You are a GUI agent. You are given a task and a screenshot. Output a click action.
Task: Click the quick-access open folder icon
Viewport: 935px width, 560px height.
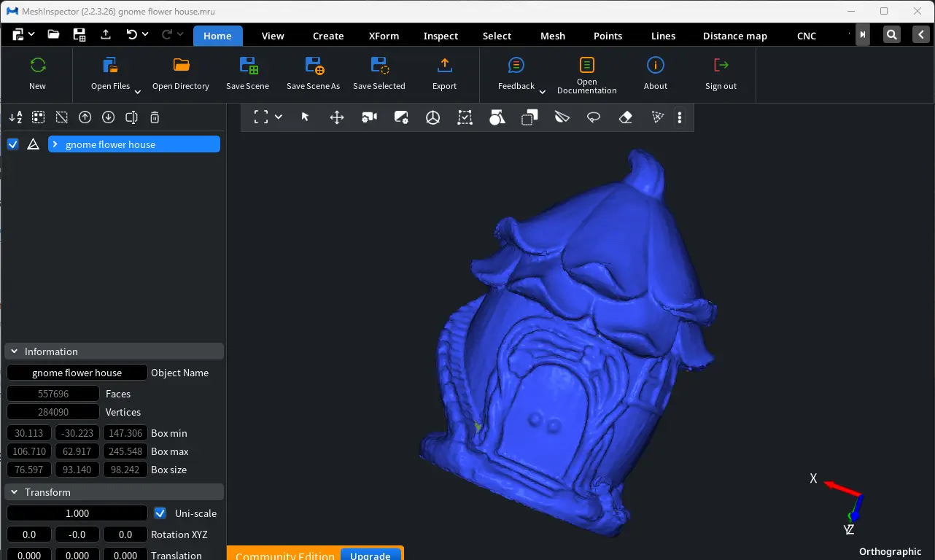(53, 34)
